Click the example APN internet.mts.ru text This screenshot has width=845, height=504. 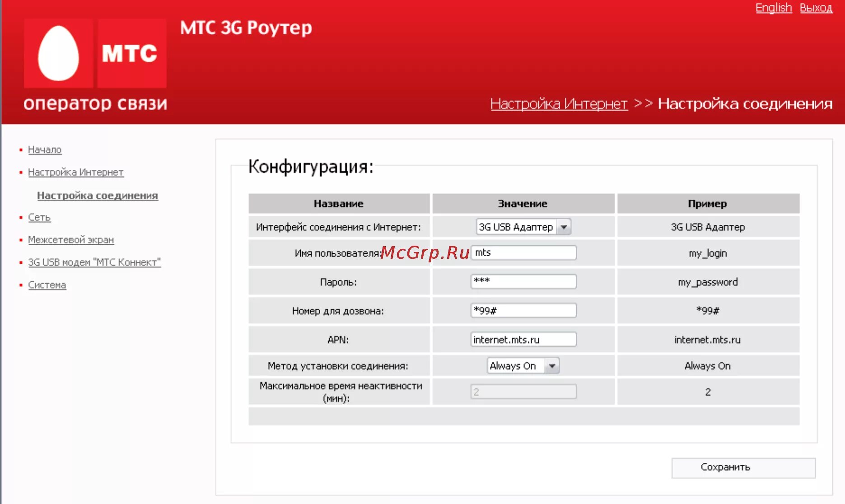(708, 340)
